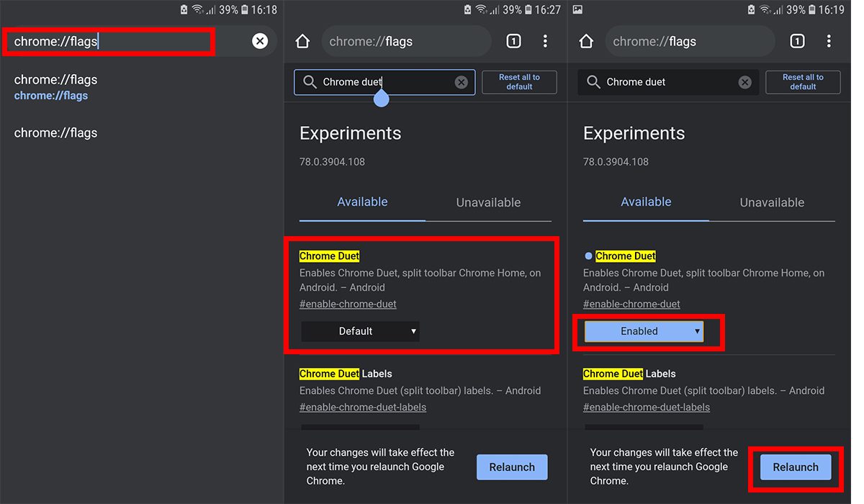Tap the address bar in the middle screen
864x504 pixels.
[x=406, y=41]
